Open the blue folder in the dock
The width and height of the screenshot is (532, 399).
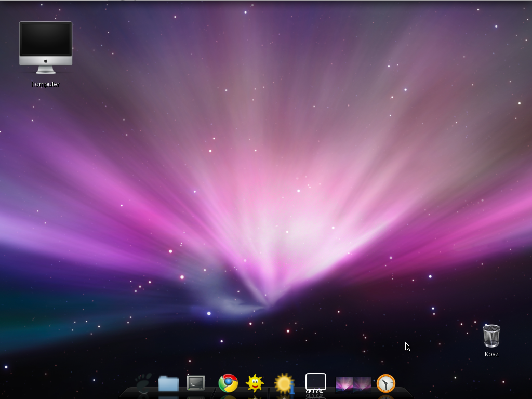[x=168, y=383]
